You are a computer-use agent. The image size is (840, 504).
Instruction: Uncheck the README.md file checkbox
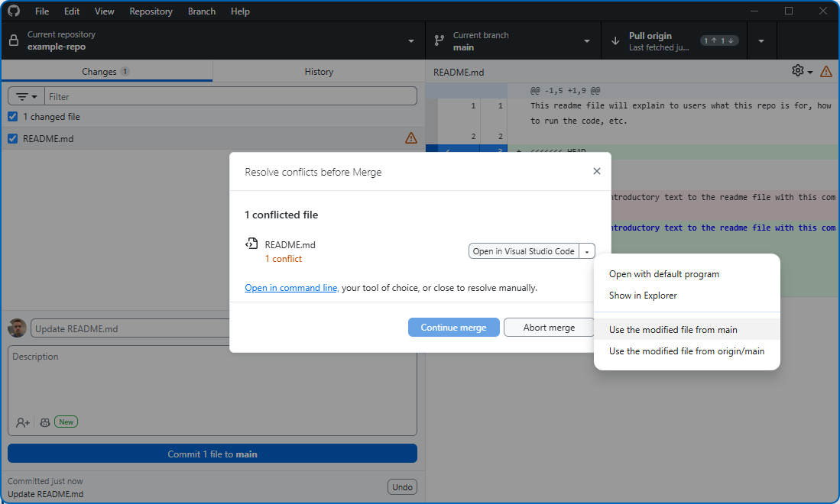coord(12,138)
